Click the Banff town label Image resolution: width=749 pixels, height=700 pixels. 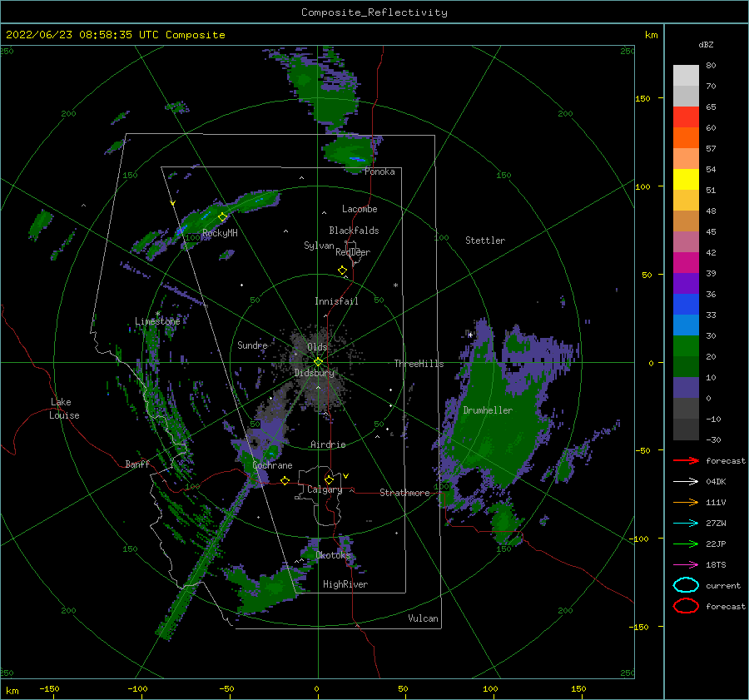pyautogui.click(x=137, y=464)
